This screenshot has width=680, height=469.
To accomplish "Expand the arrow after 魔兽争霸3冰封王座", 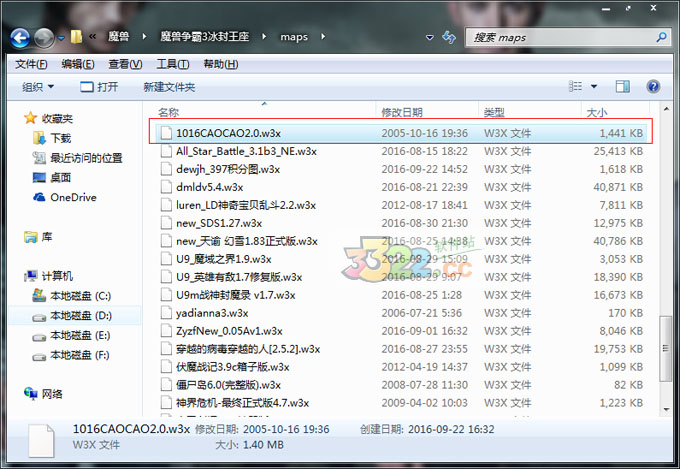I will point(264,36).
